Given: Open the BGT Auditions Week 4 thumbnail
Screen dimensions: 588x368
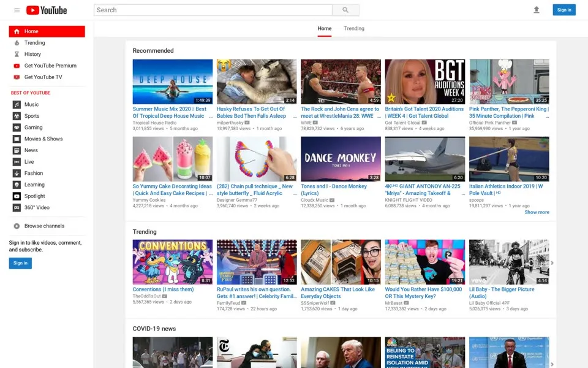Looking at the screenshot, I should [x=425, y=82].
